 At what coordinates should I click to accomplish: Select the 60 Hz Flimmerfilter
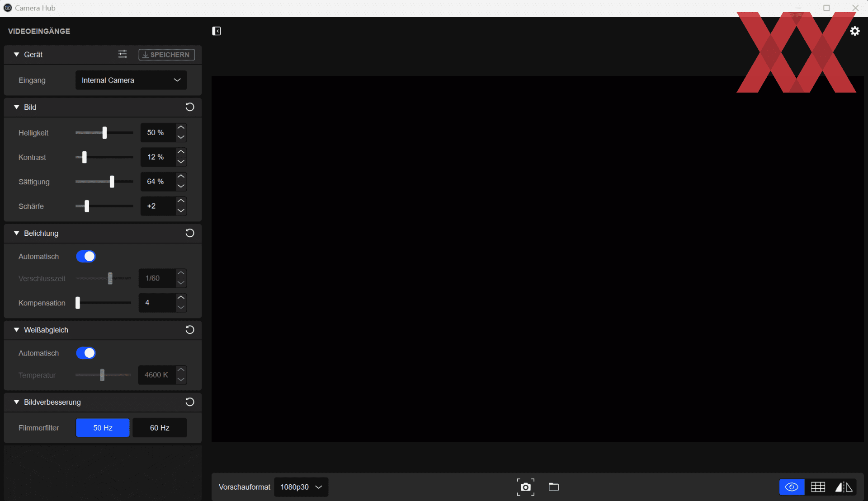(160, 427)
